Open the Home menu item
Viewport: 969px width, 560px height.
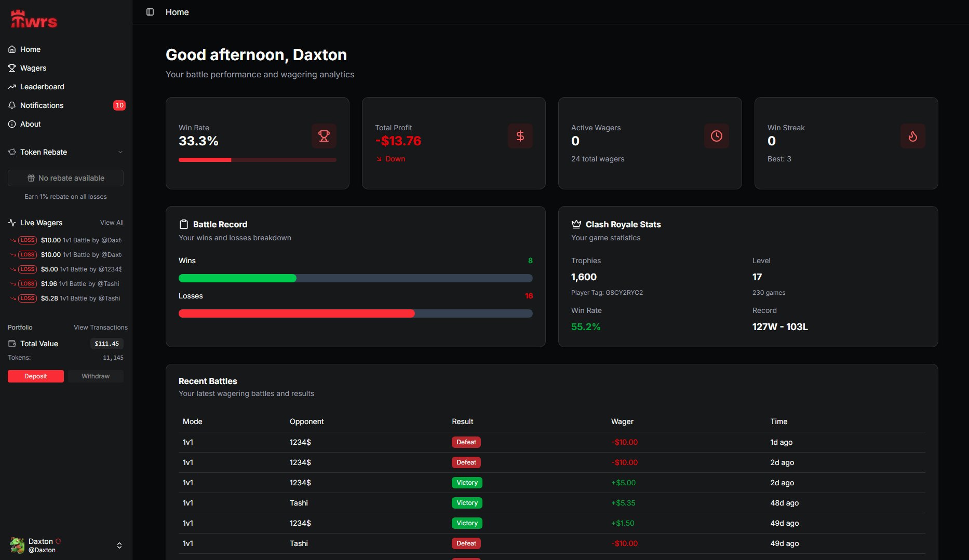[66, 49]
